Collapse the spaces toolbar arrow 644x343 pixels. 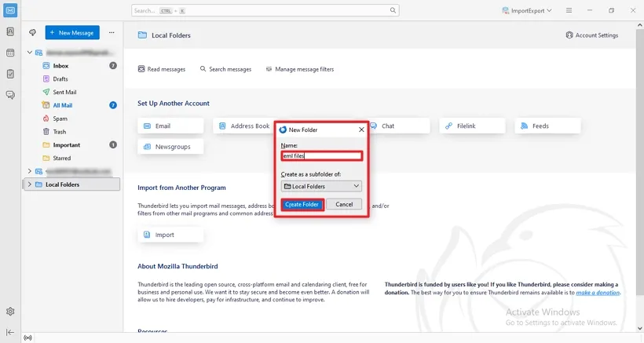pyautogui.click(x=10, y=332)
